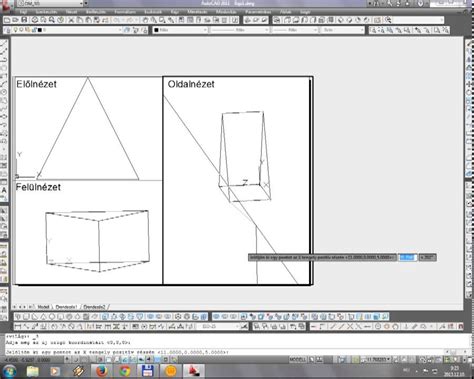Click the Zoom Window icon in Zoom toolbar
Image resolution: width=474 pixels, height=379 pixels.
373,30
